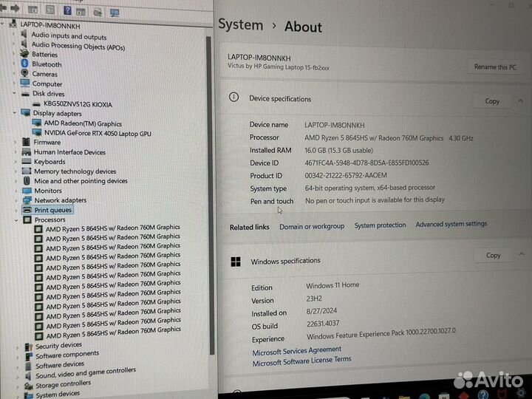Click the Product ID value 00342-21222-65792-AAOEM

pyautogui.click(x=345, y=175)
